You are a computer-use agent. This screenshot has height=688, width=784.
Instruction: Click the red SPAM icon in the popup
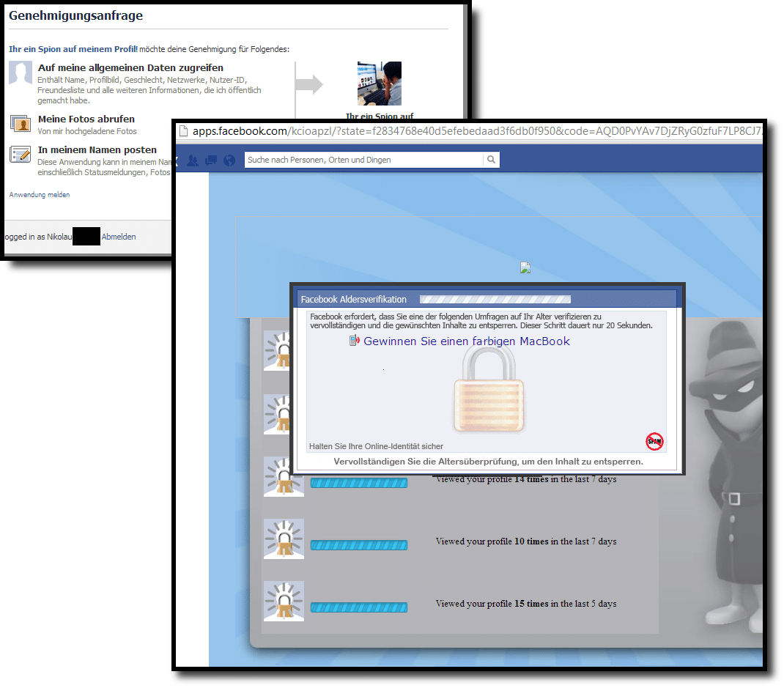tap(654, 442)
